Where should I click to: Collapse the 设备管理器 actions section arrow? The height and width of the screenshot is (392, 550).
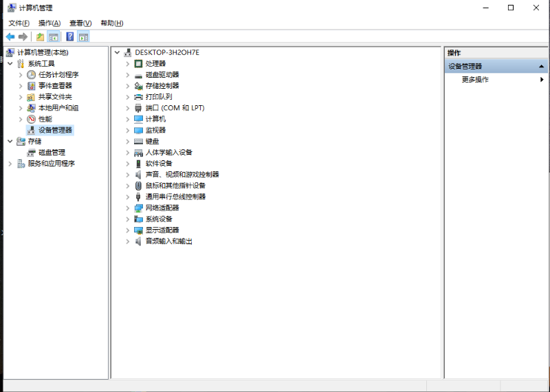(542, 67)
